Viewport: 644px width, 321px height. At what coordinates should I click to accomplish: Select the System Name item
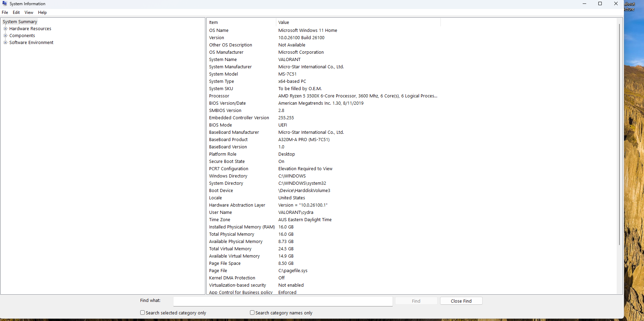point(223,60)
